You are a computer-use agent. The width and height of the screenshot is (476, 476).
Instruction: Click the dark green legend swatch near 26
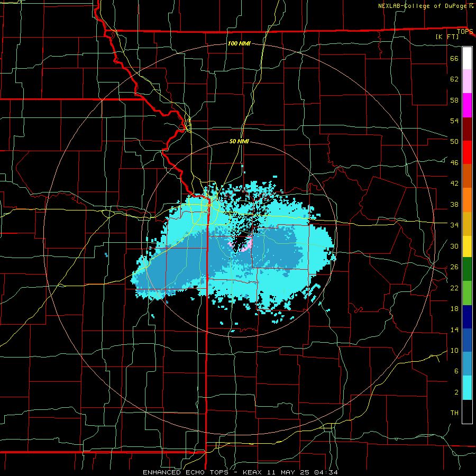pyautogui.click(x=467, y=269)
